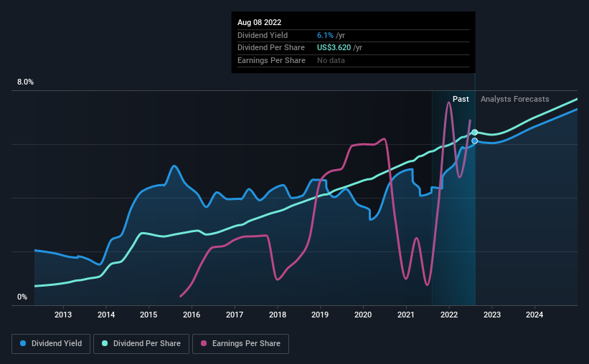The height and width of the screenshot is (364, 589).
Task: Select the 2022 year axis label
Action: [449, 315]
